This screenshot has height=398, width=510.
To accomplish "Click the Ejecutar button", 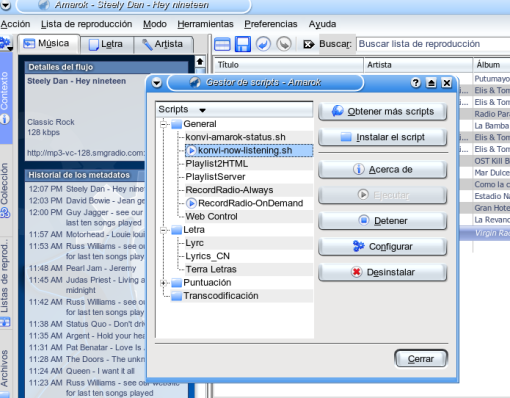I will 383,195.
